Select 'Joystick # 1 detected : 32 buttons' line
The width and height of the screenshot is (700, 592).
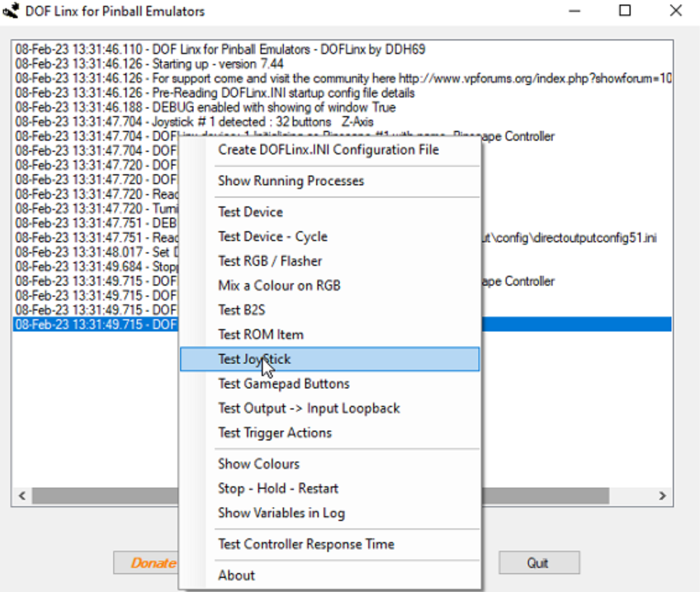point(343,122)
